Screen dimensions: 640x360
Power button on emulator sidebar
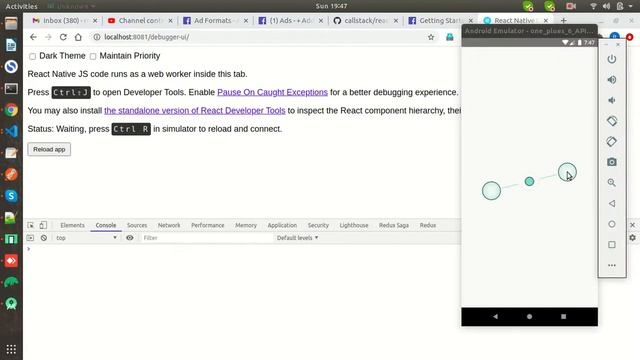[x=611, y=59]
